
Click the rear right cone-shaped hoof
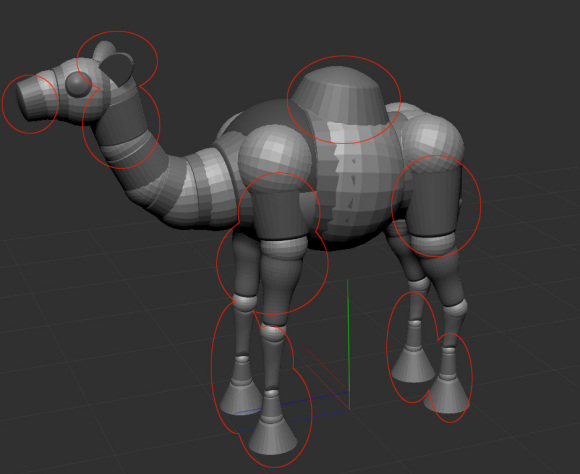click(x=448, y=395)
